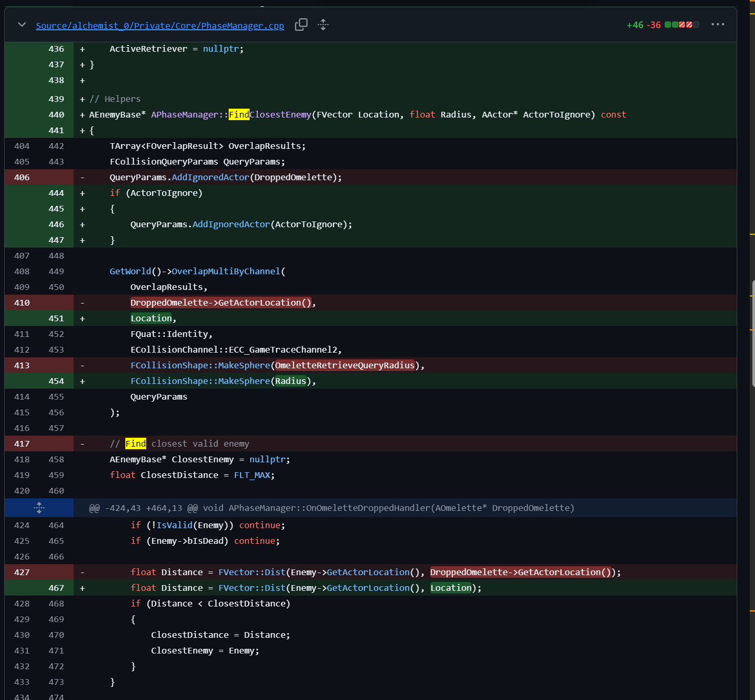Click the vertical scrollbar thumb
Viewport: 755px width, 700px height.
click(753, 333)
